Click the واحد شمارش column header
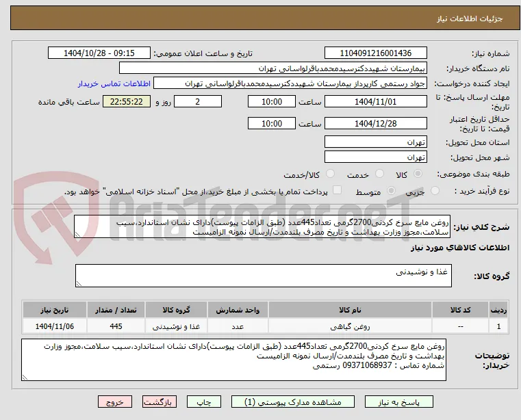The image size is (521, 420). pos(238,310)
